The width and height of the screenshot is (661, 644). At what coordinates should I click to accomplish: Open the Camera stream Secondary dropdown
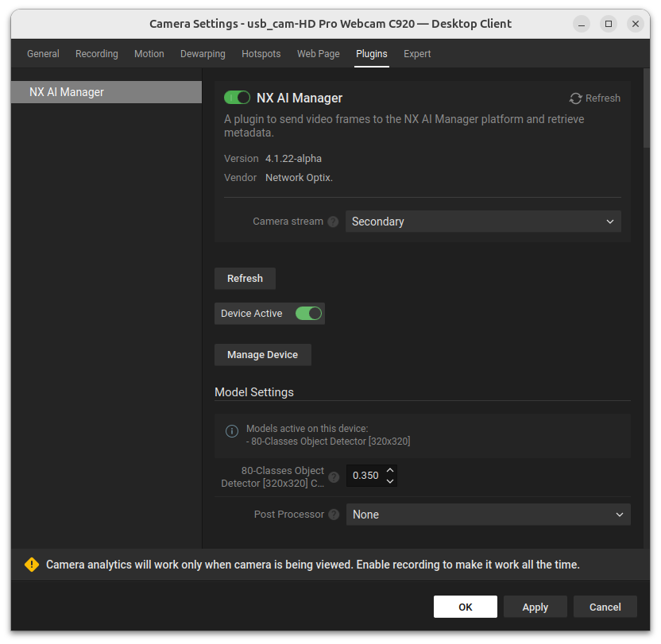pyautogui.click(x=483, y=222)
